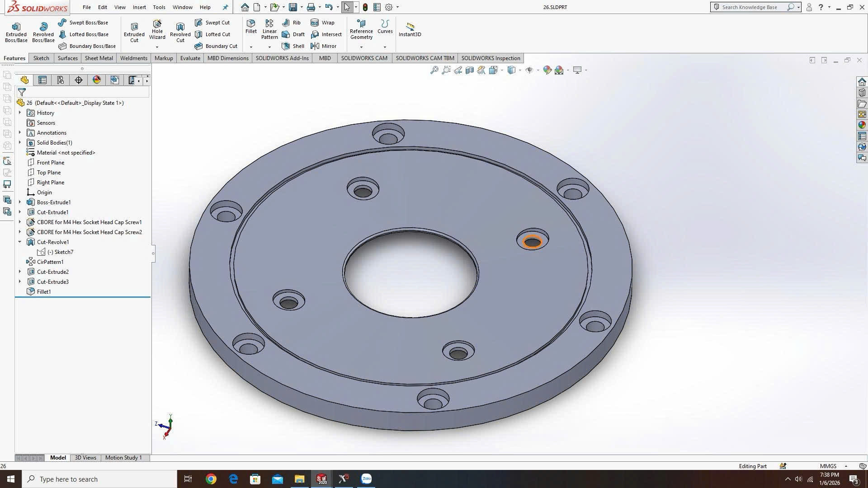Image resolution: width=868 pixels, height=488 pixels.
Task: Start a Boundary Cut
Action: coord(216,46)
